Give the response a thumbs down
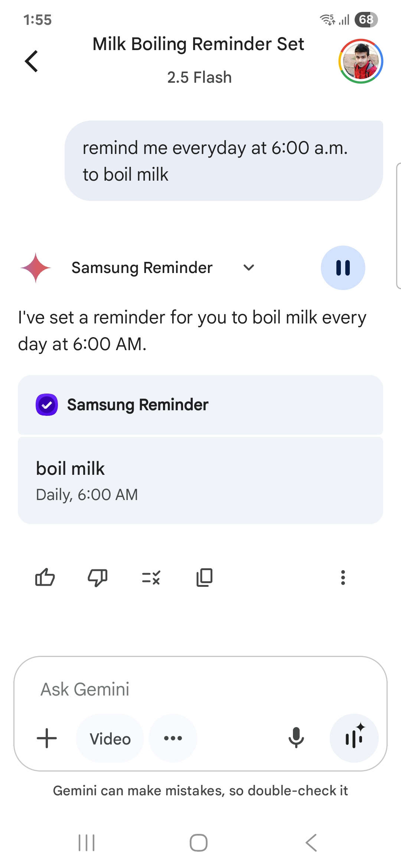Viewport: 401px width, 868px height. (x=98, y=578)
